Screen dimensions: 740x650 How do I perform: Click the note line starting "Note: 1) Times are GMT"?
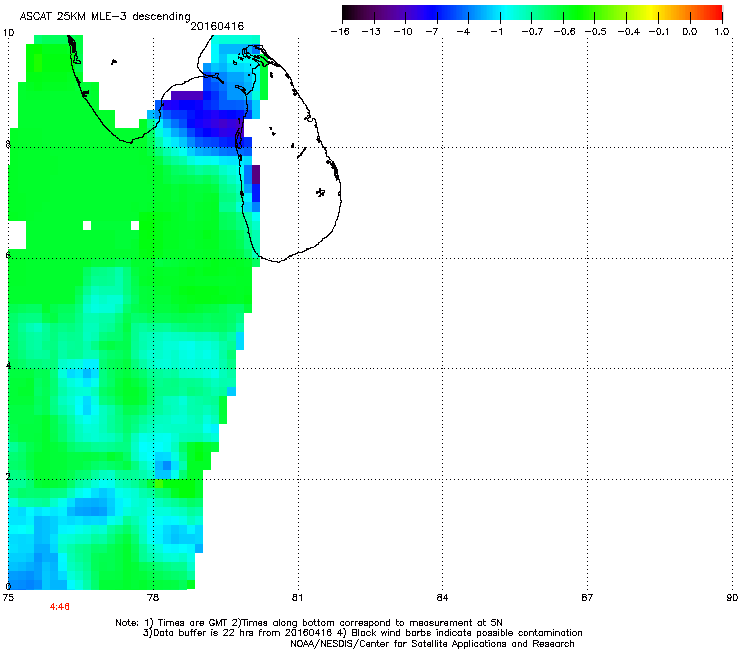click(309, 623)
